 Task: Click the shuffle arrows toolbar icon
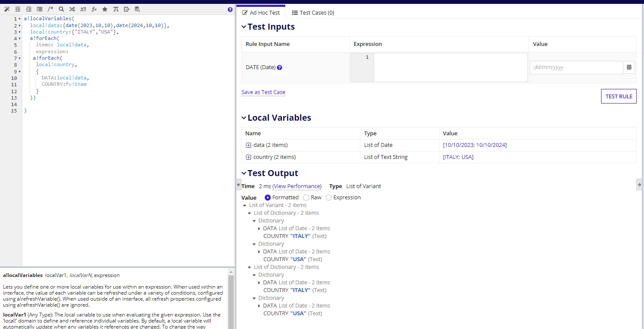coord(72,9)
